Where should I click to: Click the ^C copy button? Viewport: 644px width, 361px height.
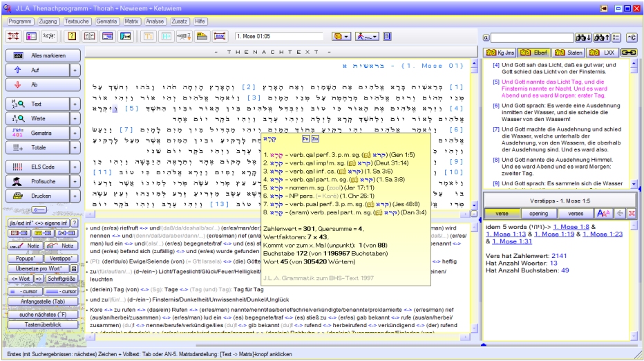(x=632, y=37)
